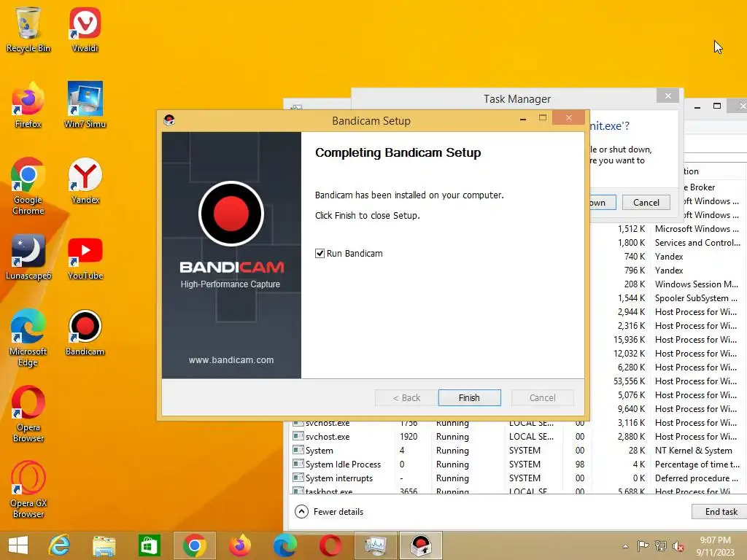
Task: Select the Percentage of time t... description
Action: 697,464
